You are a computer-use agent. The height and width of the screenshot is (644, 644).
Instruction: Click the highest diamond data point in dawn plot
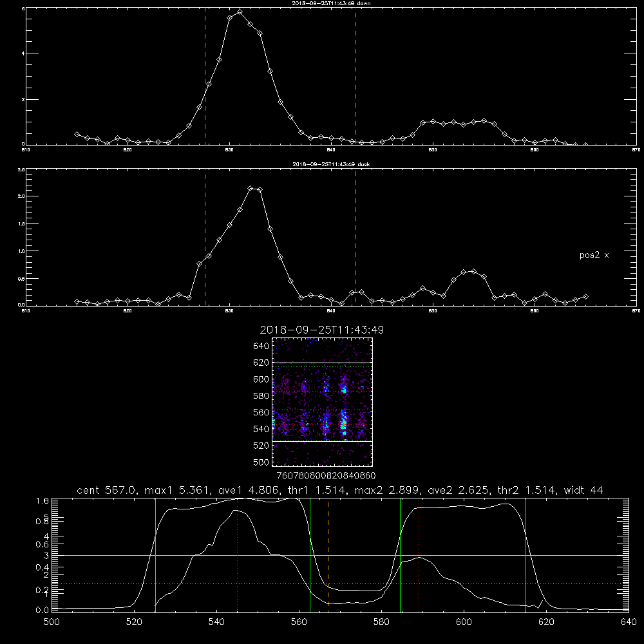[240, 12]
